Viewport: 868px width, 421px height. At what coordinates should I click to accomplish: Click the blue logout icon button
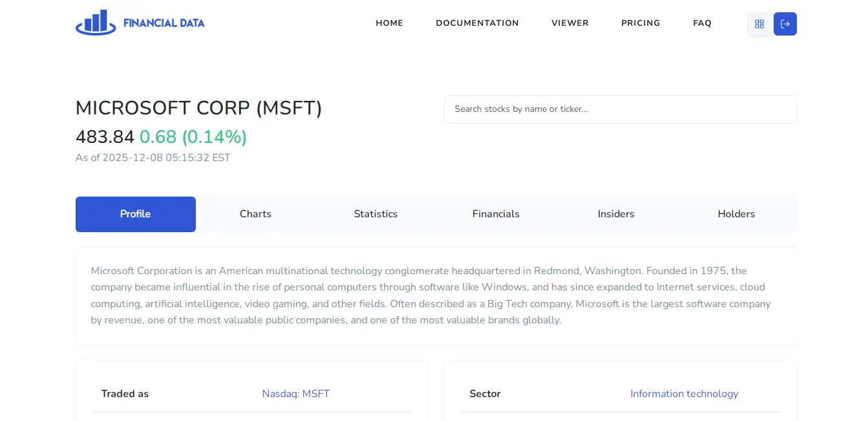[x=785, y=24]
